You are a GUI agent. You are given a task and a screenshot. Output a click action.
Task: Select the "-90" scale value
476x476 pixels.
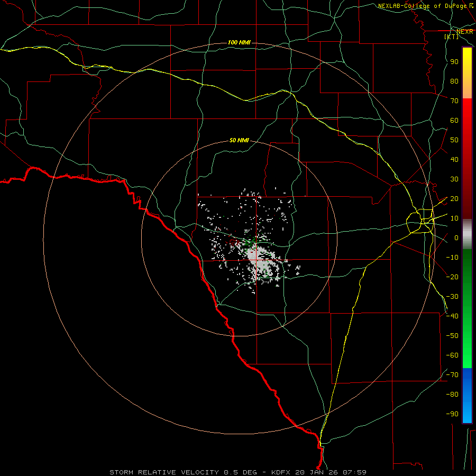pos(452,414)
